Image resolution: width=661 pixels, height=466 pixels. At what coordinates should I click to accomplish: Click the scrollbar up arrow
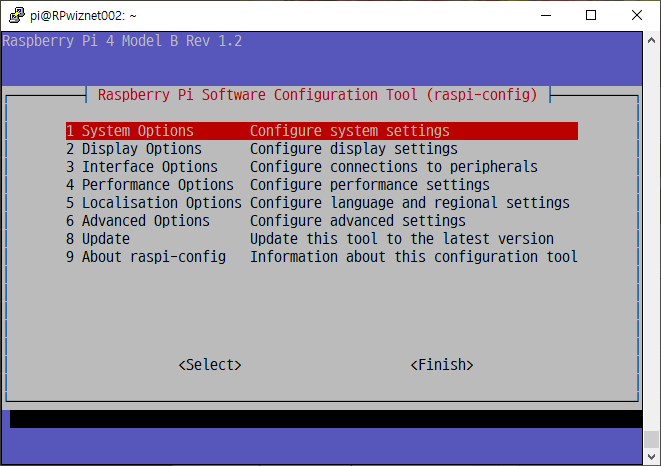click(x=651, y=40)
